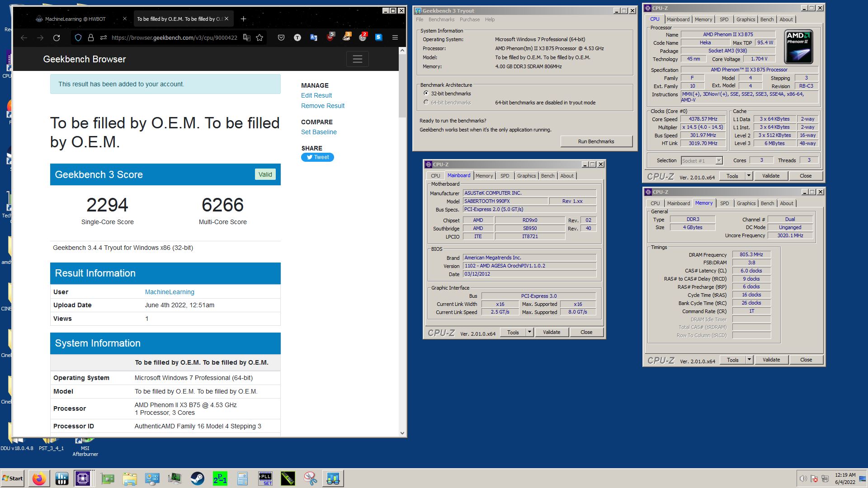Click the blue S extension icon
Screen dimensions: 868x488
[x=379, y=38]
